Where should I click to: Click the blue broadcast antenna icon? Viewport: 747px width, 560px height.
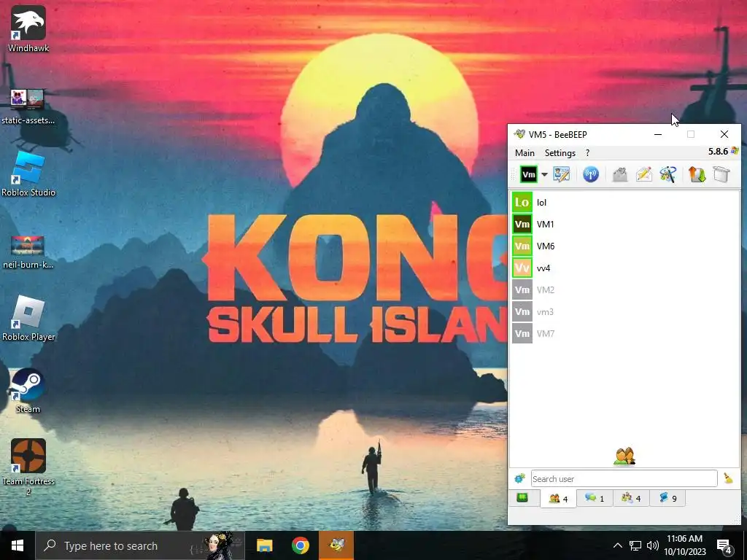591,174
